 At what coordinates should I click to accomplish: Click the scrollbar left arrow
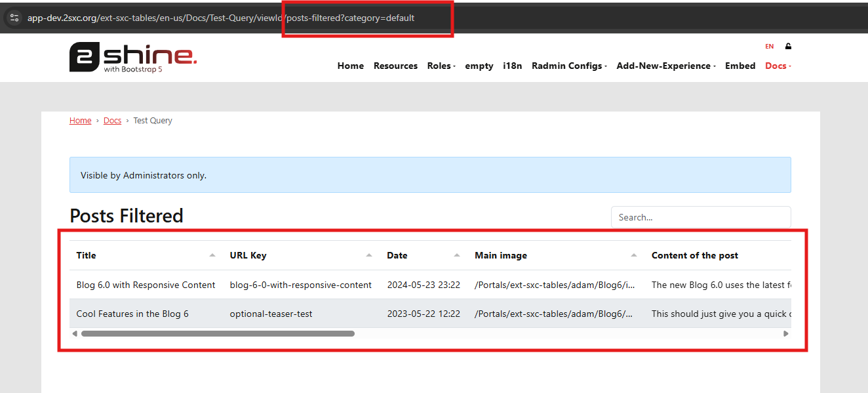tap(75, 333)
